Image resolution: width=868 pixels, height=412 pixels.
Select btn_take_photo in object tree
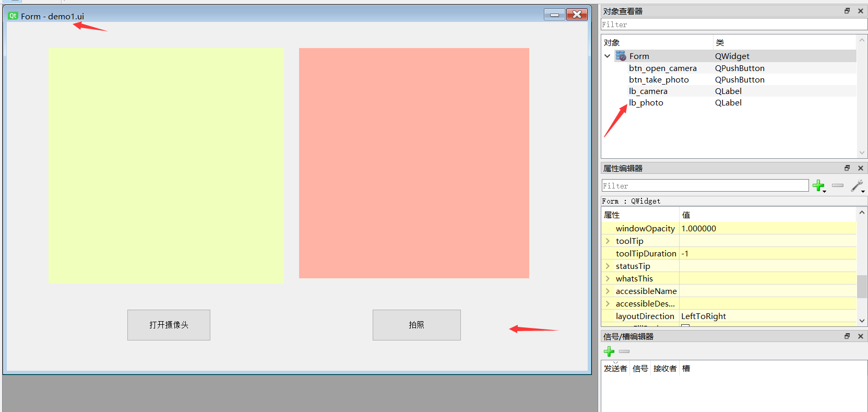click(659, 79)
